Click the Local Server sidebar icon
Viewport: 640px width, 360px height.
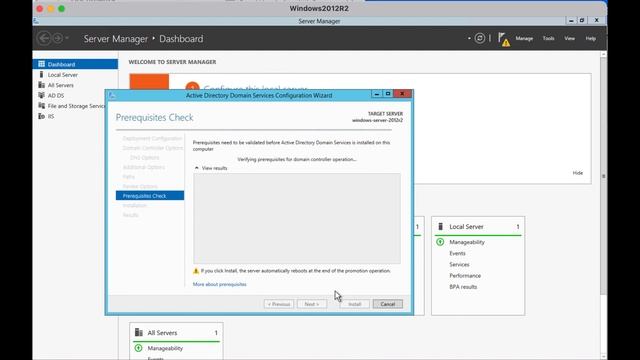(x=41, y=75)
